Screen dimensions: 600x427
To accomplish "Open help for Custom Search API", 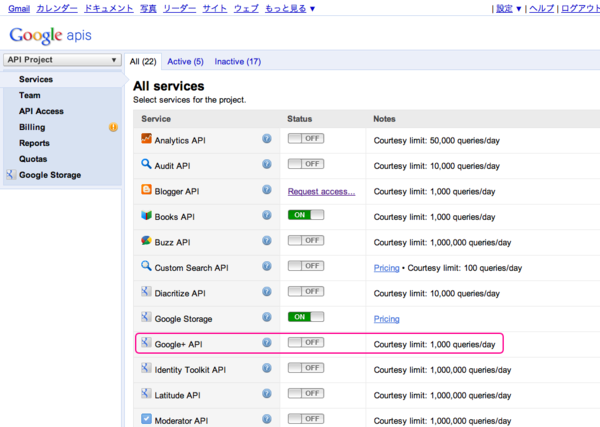I will 267,266.
